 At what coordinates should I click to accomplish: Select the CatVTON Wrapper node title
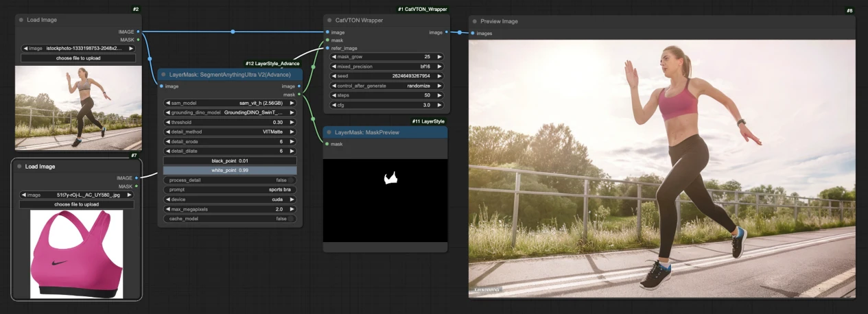tap(359, 21)
